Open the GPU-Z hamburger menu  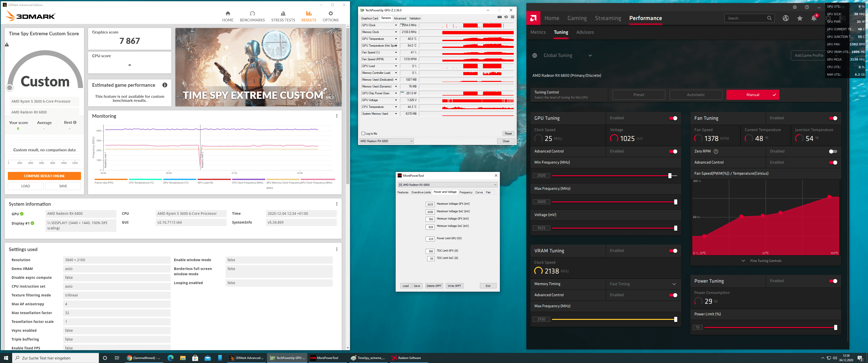coord(512,17)
